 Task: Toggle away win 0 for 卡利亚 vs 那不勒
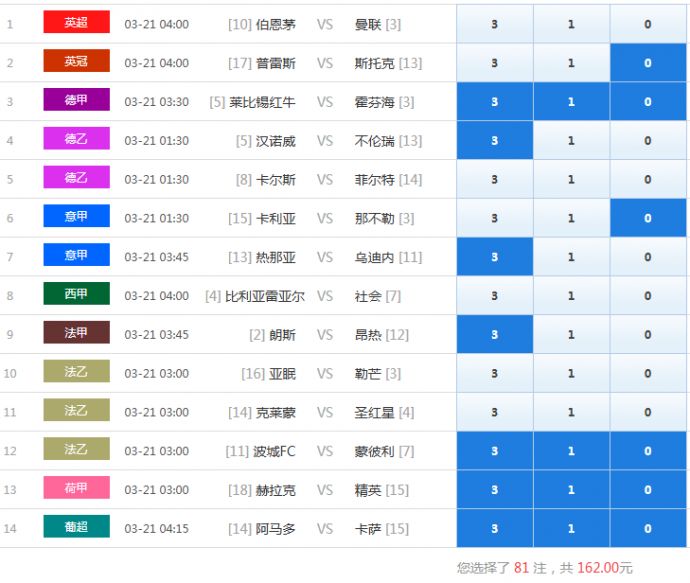click(x=647, y=218)
